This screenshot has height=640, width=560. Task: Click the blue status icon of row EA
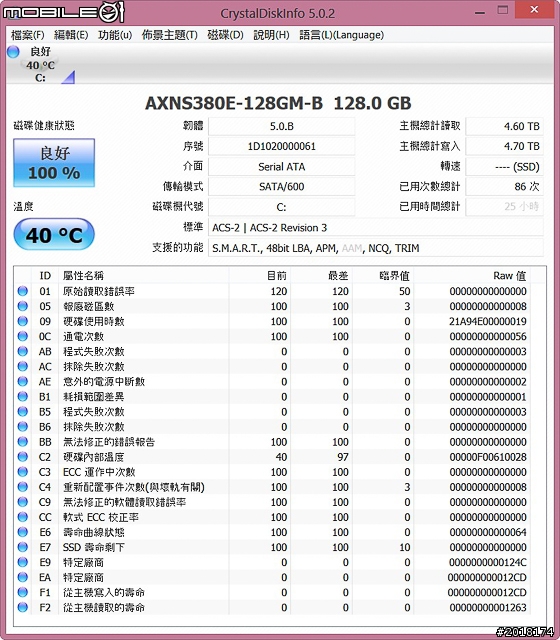22,577
